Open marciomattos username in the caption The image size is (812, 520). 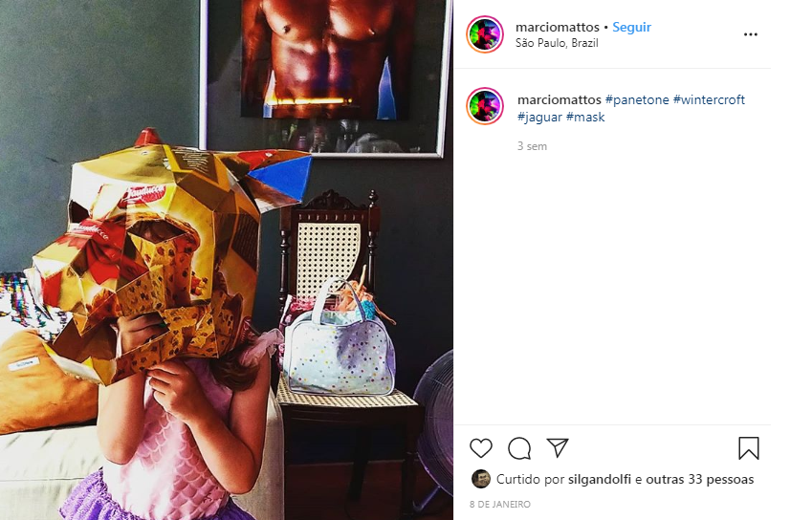(560, 99)
